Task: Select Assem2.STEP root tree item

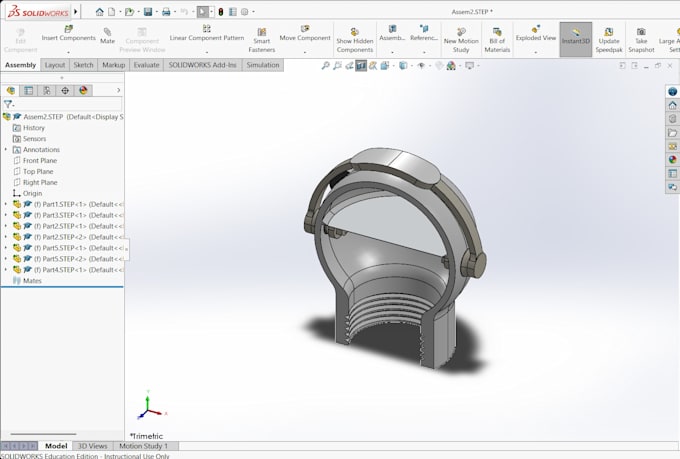Action: [63, 117]
